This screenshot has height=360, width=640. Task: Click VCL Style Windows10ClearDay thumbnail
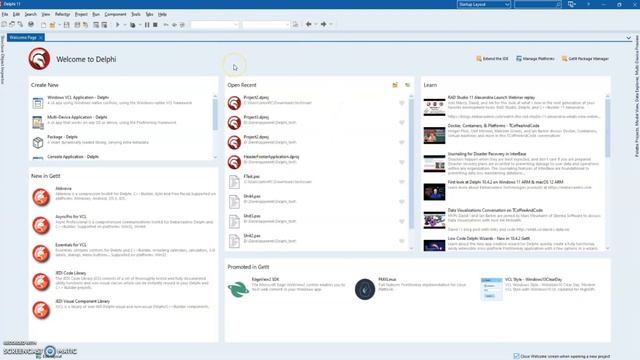tap(491, 289)
